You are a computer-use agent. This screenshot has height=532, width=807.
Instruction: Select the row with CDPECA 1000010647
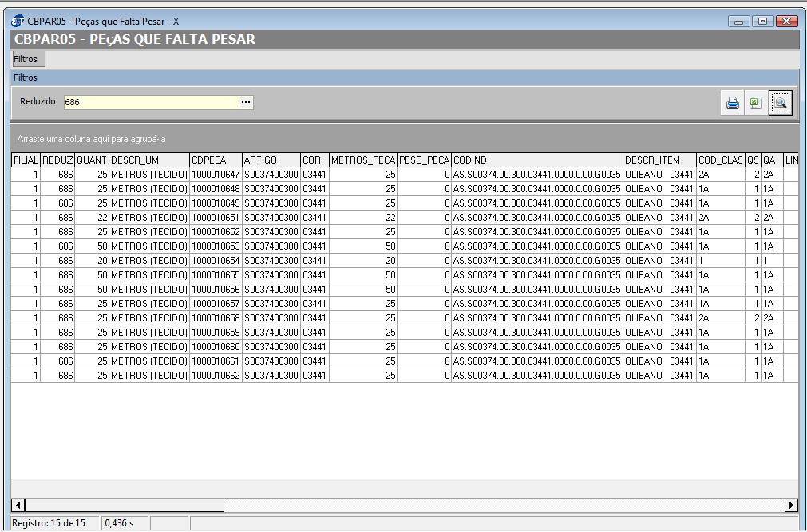pyautogui.click(x=216, y=175)
